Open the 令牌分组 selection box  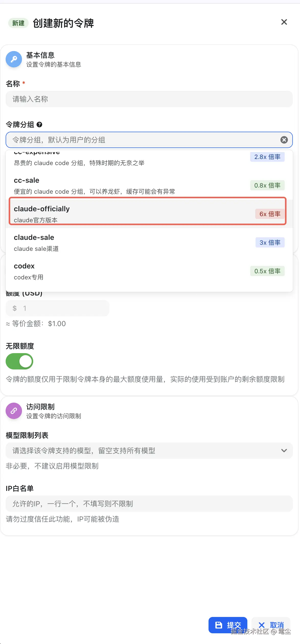[149, 140]
